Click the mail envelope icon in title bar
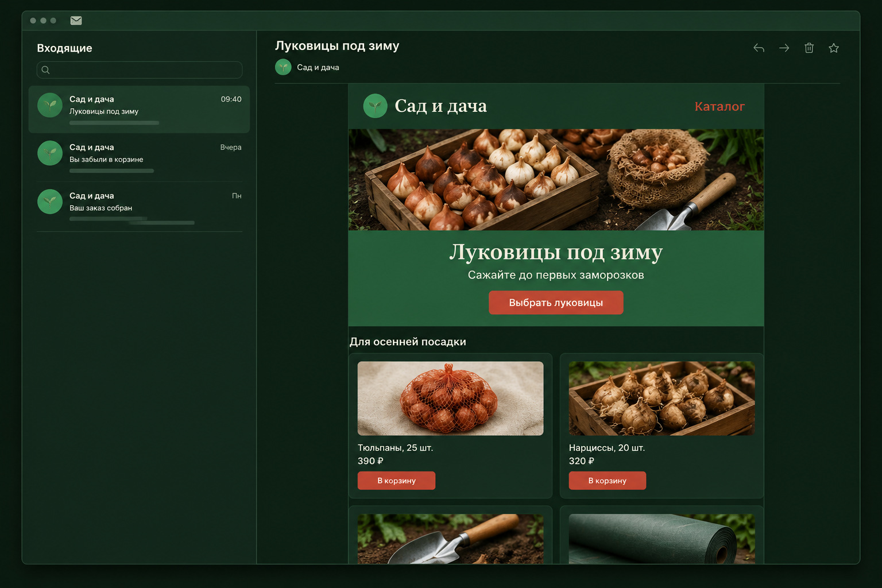Image resolution: width=882 pixels, height=588 pixels. 76,21
